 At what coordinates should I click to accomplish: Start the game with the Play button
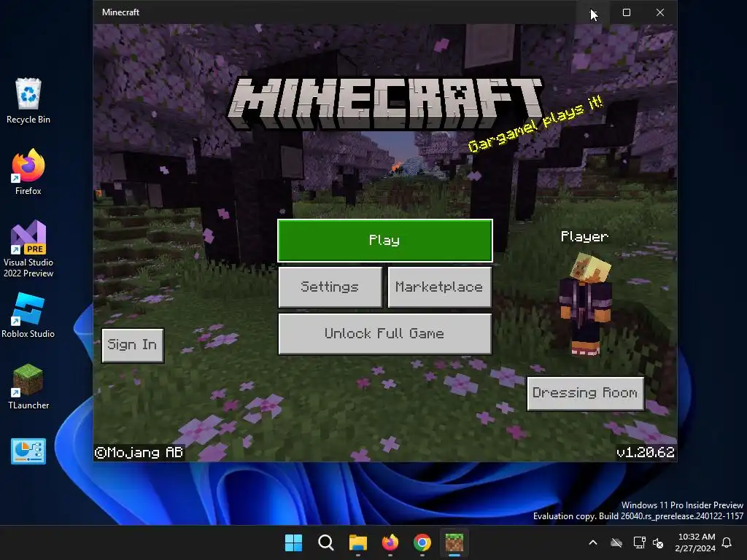[x=385, y=241]
